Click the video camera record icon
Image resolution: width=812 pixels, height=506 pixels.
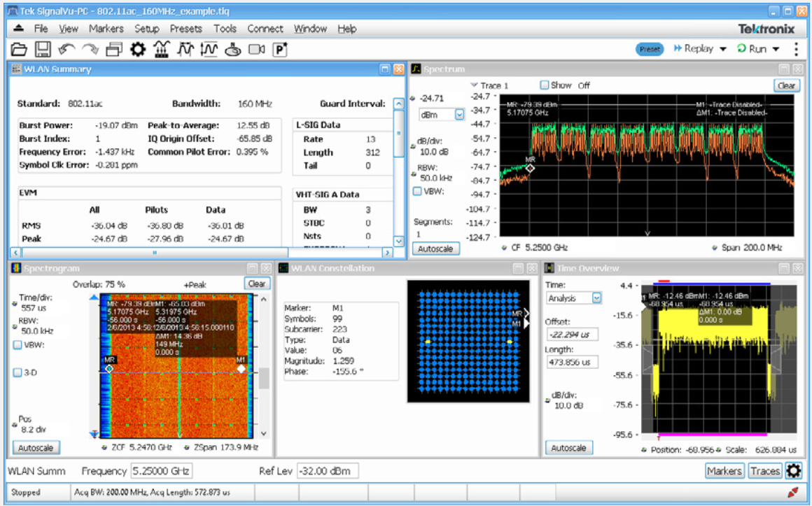click(257, 49)
